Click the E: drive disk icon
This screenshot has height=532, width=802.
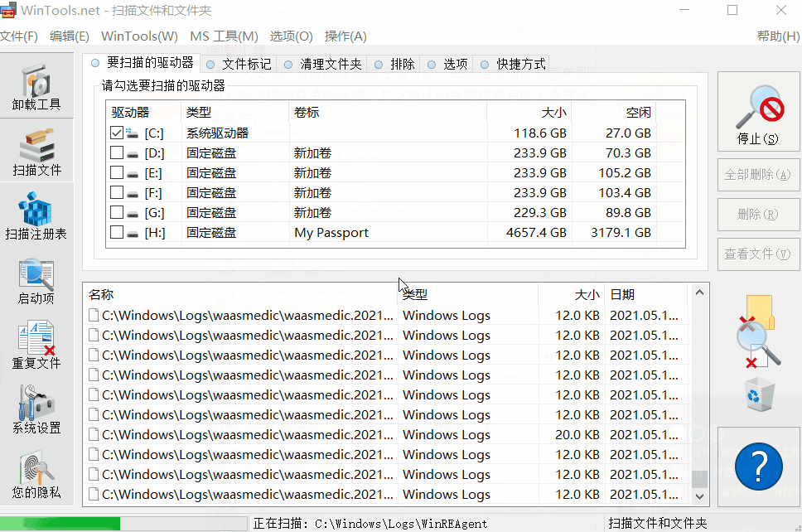pos(133,174)
